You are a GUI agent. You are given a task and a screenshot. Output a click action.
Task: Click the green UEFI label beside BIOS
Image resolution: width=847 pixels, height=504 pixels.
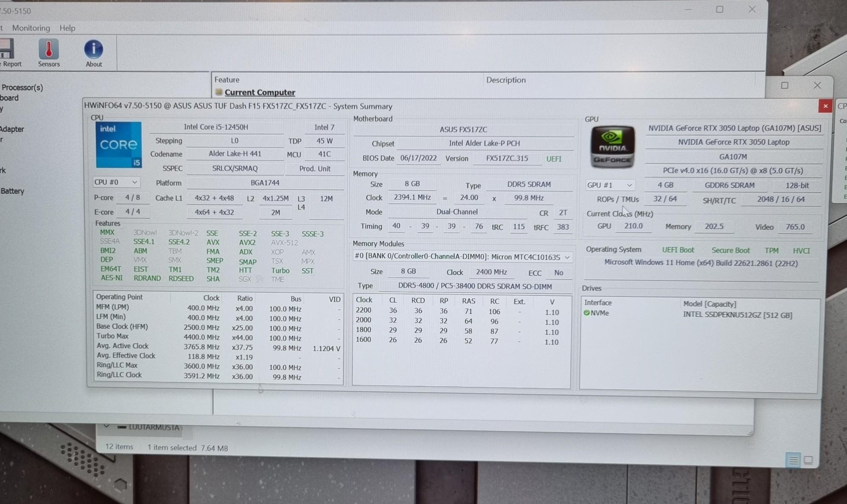coord(554,159)
